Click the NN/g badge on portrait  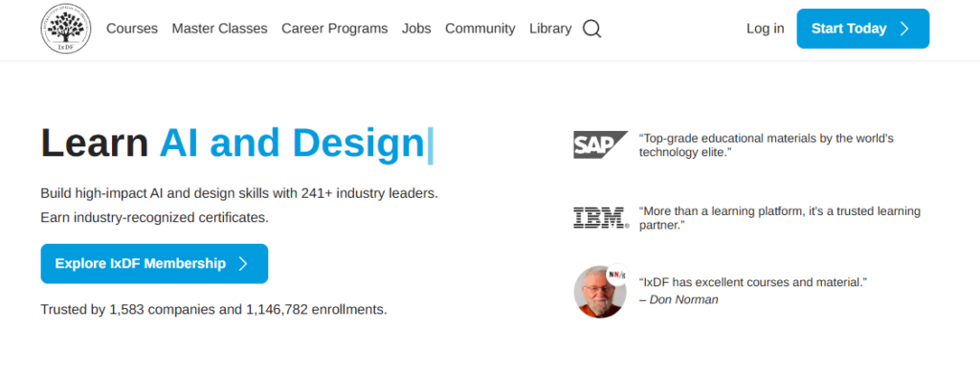click(617, 274)
